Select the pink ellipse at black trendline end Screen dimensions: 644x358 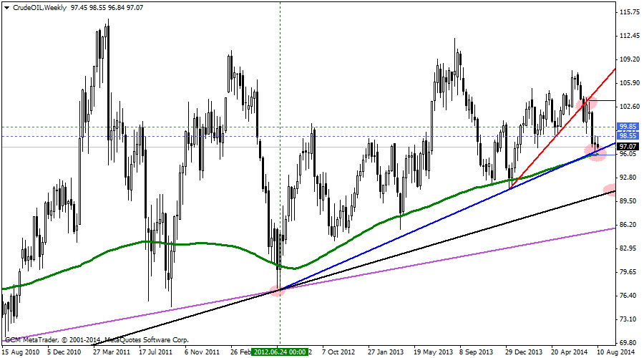click(610, 190)
